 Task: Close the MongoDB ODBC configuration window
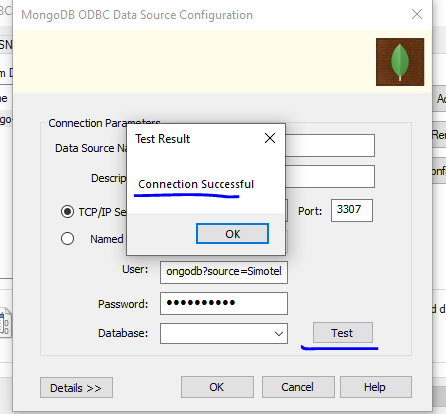[x=417, y=14]
